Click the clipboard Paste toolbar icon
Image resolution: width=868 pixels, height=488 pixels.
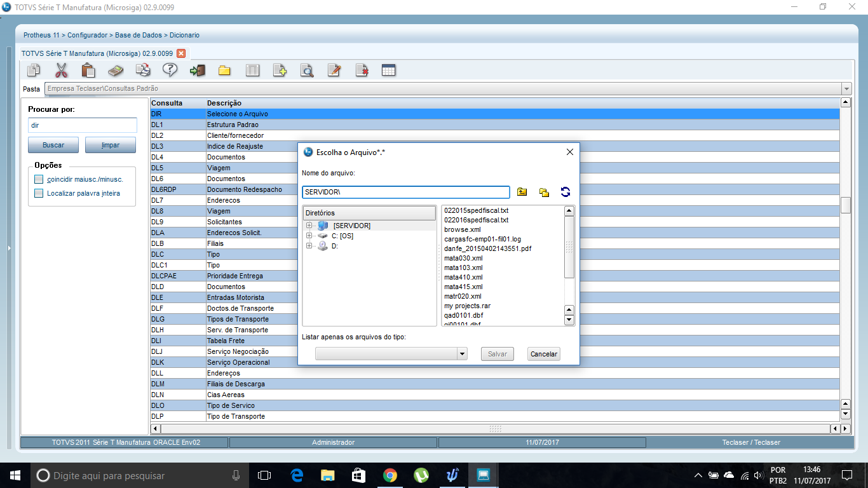(88, 70)
